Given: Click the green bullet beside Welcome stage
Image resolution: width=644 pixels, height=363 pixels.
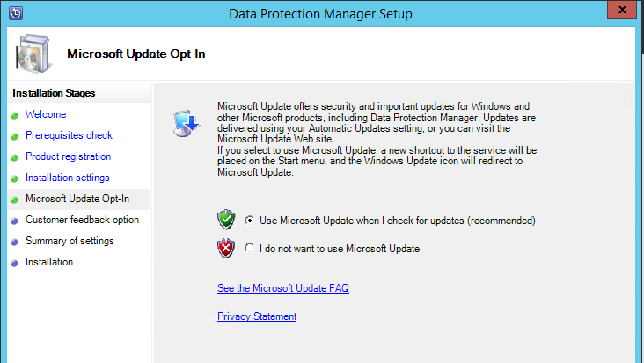Looking at the screenshot, I should point(14,115).
